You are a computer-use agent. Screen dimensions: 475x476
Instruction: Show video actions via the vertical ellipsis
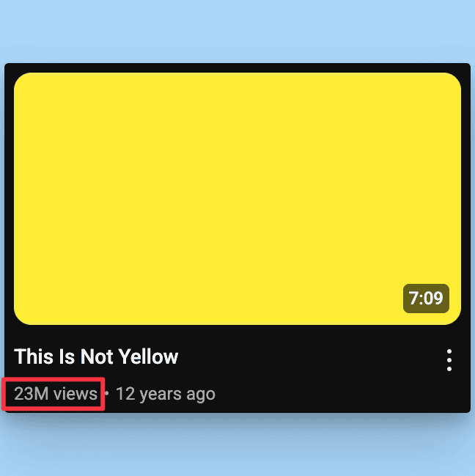[449, 360]
